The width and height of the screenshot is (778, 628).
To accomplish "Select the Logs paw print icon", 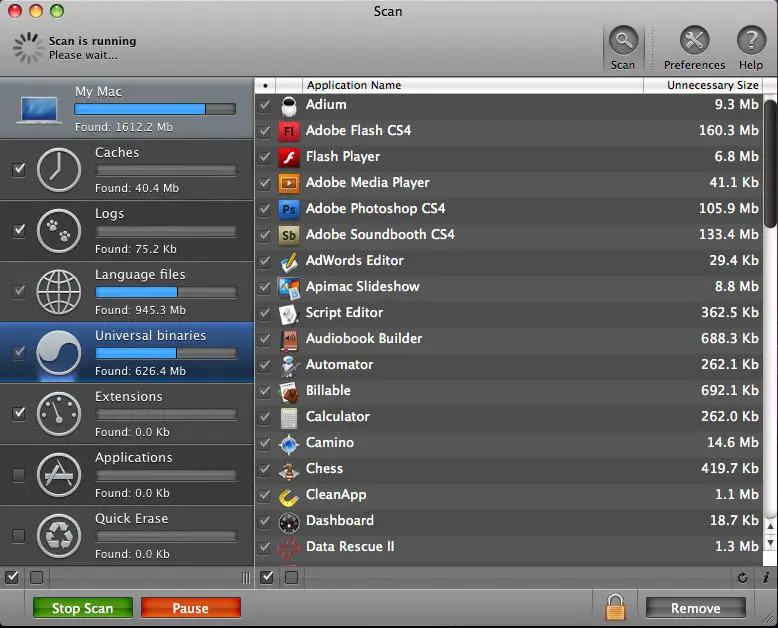I will coord(59,231).
